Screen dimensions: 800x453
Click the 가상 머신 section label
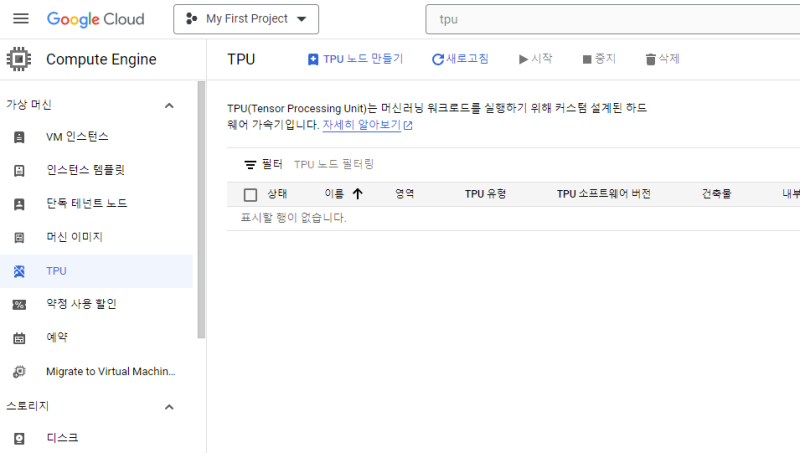(29, 105)
